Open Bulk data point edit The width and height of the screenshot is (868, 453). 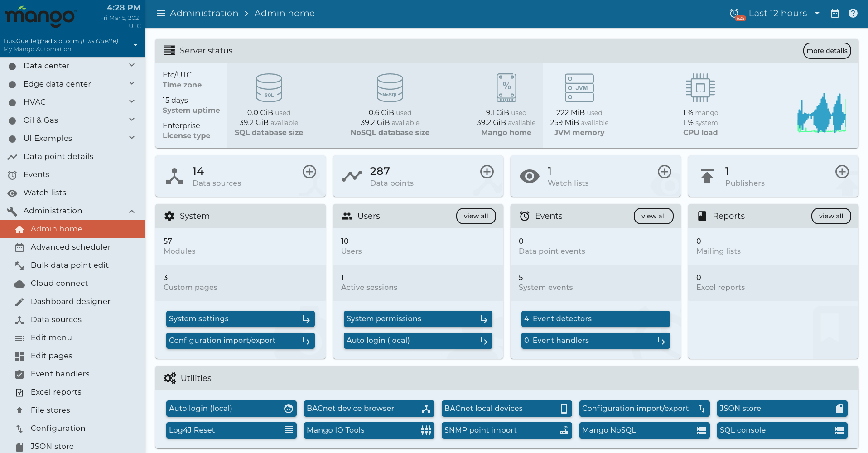click(72, 265)
